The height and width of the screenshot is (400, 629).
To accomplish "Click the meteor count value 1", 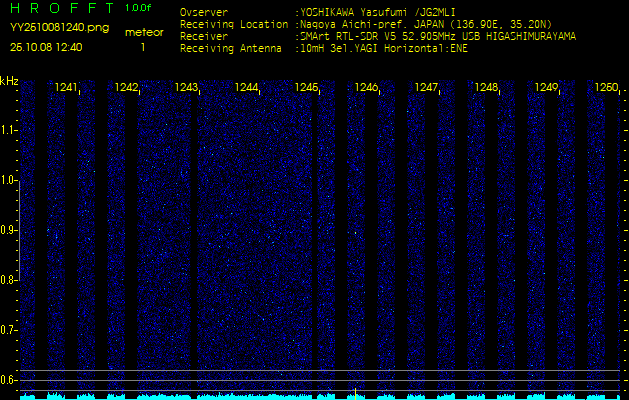I will tap(143, 47).
